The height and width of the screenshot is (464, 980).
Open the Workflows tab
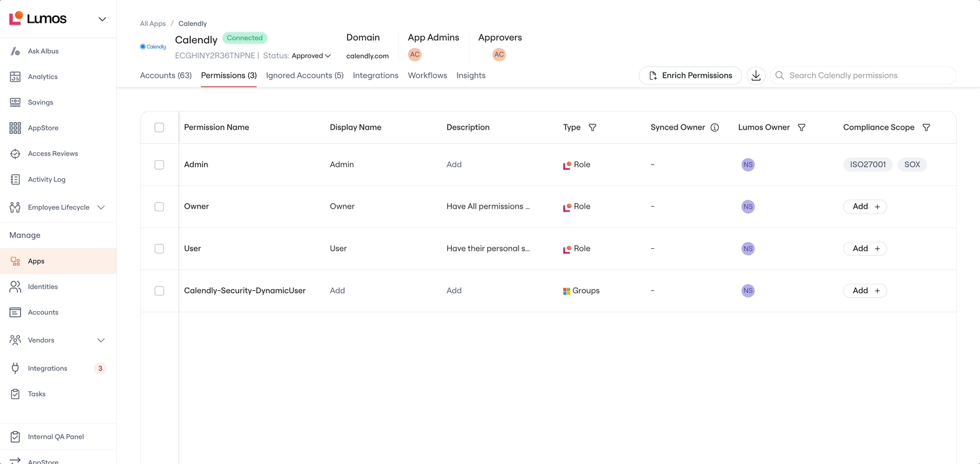pyautogui.click(x=427, y=76)
